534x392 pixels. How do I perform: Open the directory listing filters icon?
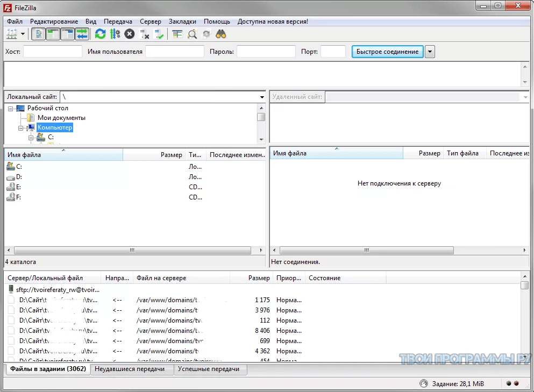pos(177,34)
